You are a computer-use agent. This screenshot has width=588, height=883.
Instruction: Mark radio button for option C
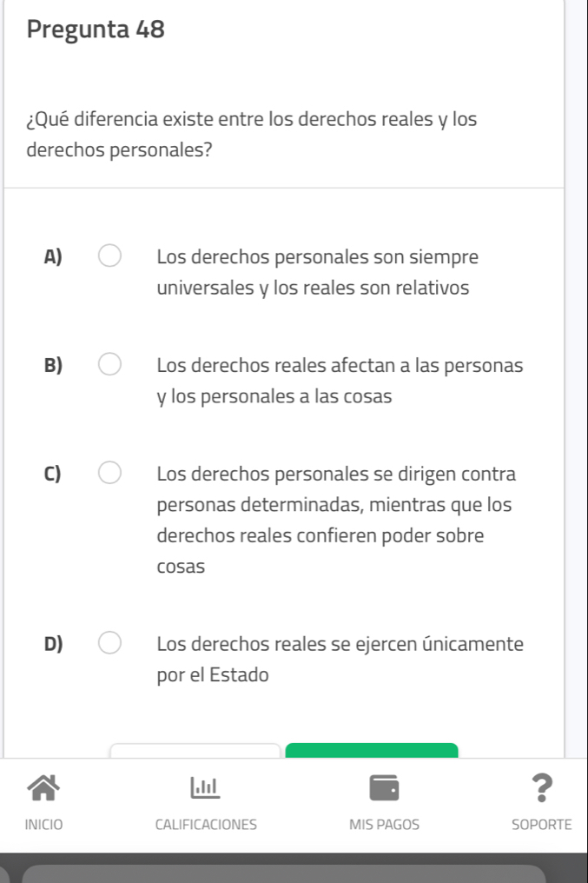(x=109, y=475)
